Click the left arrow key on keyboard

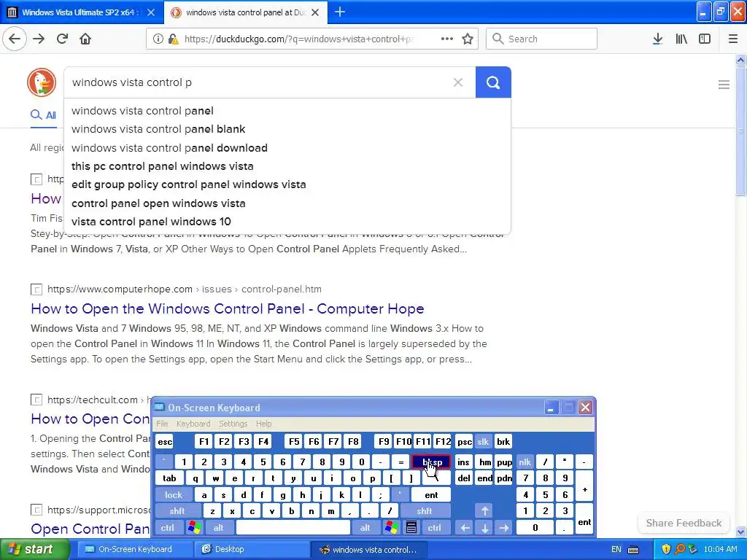[465, 528]
